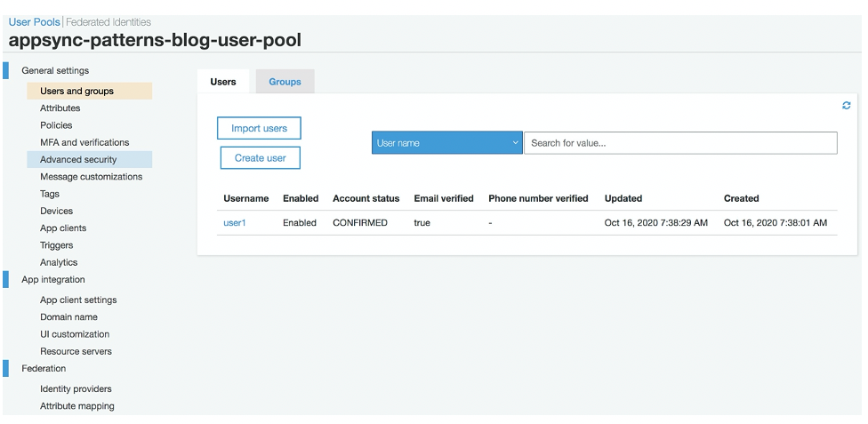Open Message customizations page
The image size is (868, 424).
(91, 177)
